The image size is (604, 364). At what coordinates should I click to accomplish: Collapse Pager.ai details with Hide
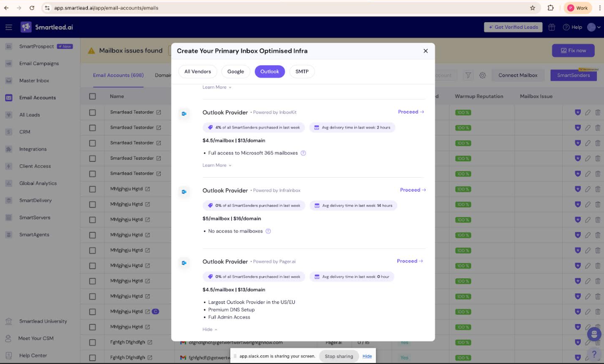pyautogui.click(x=210, y=330)
